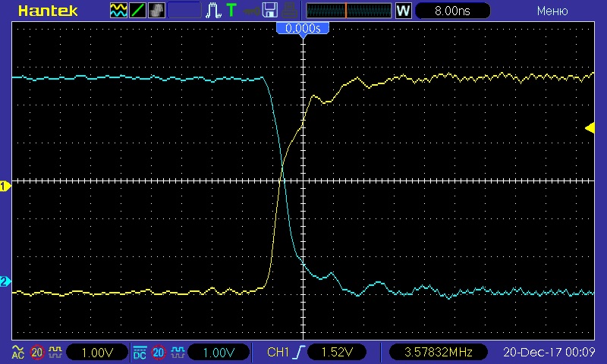
Task: Toggle CH2 20 MHz bandwidth limit icon
Action: (x=158, y=353)
